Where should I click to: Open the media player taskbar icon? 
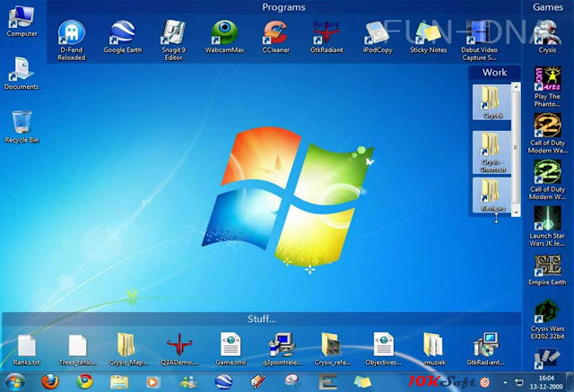pos(152,382)
